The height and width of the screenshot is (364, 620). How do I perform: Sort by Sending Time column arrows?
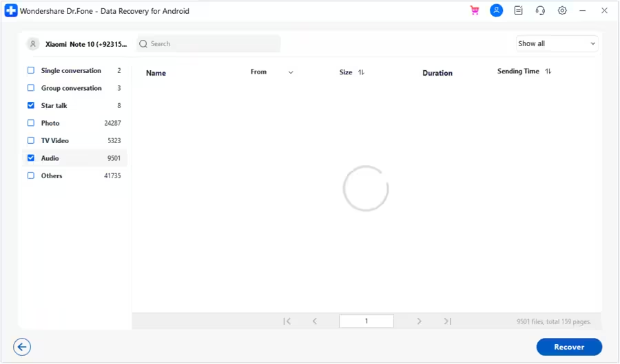pyautogui.click(x=548, y=72)
